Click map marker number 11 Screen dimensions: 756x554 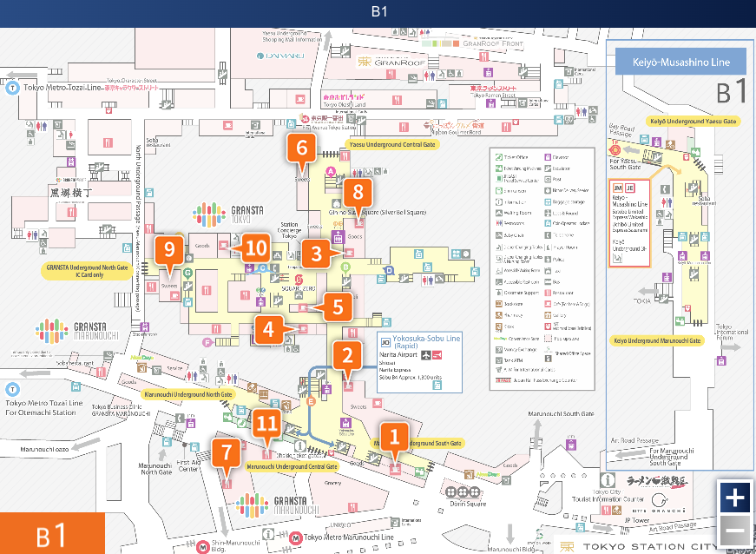coord(266,424)
